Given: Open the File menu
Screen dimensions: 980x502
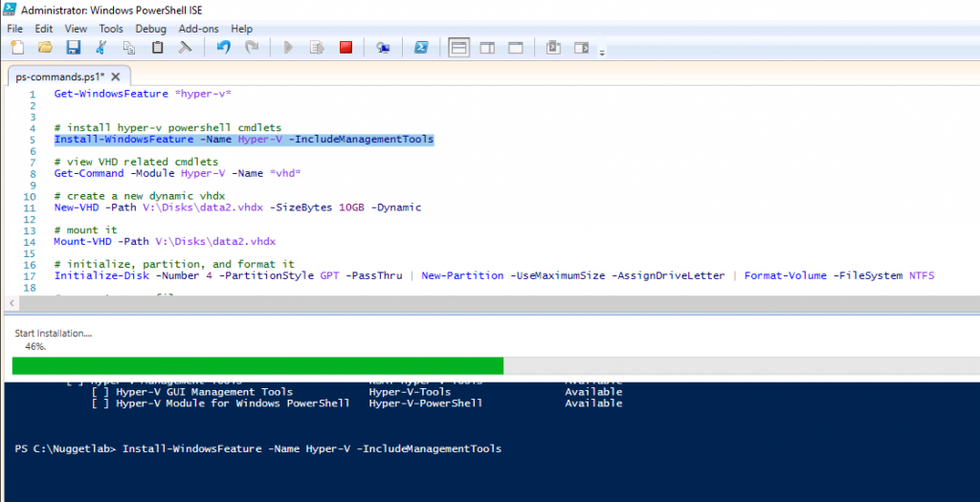Looking at the screenshot, I should point(14,29).
